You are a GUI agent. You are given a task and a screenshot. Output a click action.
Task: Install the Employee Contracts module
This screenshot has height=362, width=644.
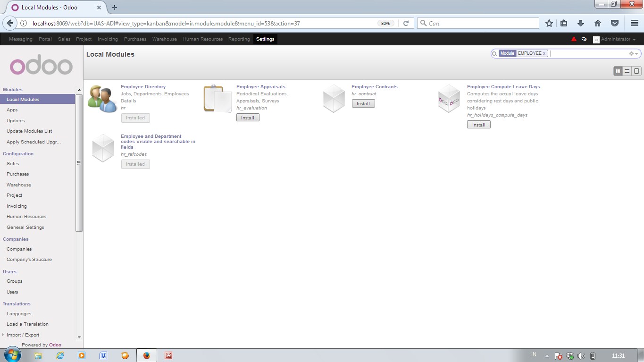tap(363, 103)
